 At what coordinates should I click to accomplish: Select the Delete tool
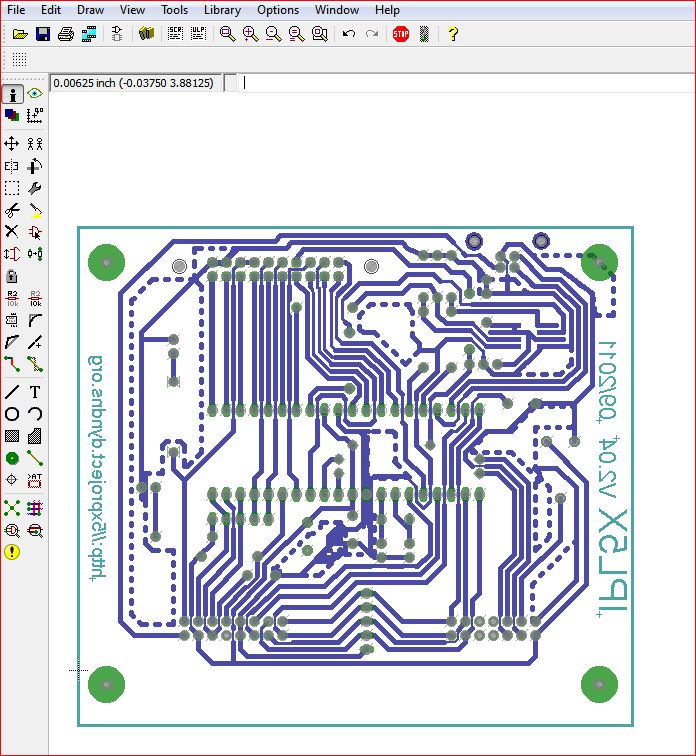click(x=12, y=231)
